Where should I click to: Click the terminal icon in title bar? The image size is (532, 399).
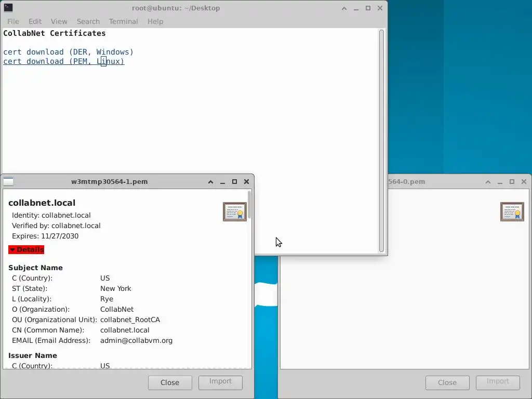(8, 7)
